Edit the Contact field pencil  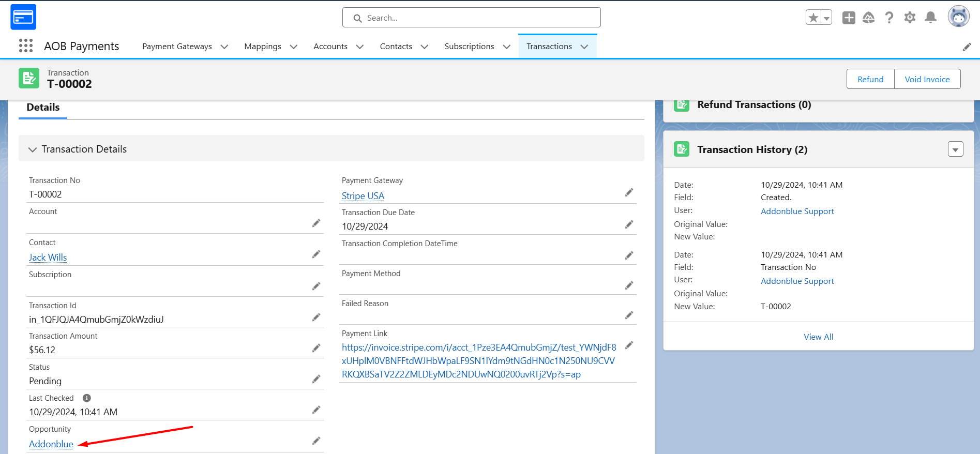[x=316, y=254]
